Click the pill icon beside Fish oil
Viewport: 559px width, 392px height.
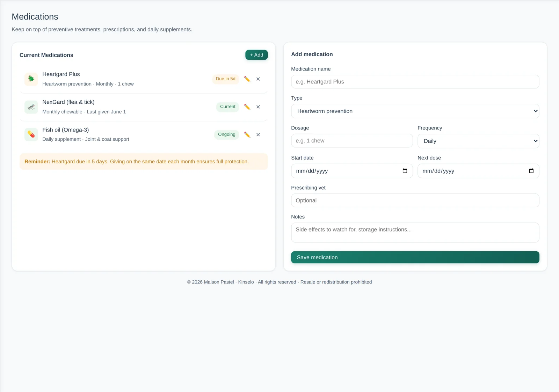(31, 134)
